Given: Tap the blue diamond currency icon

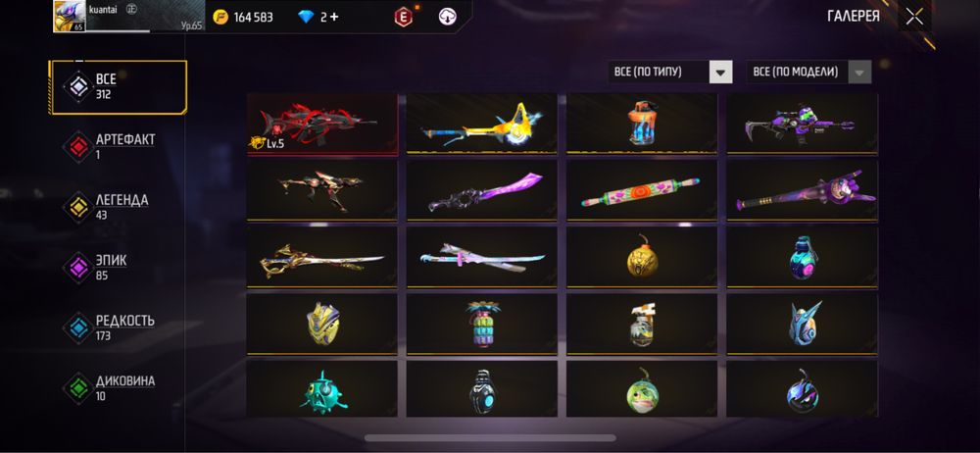Looking at the screenshot, I should 306,17.
